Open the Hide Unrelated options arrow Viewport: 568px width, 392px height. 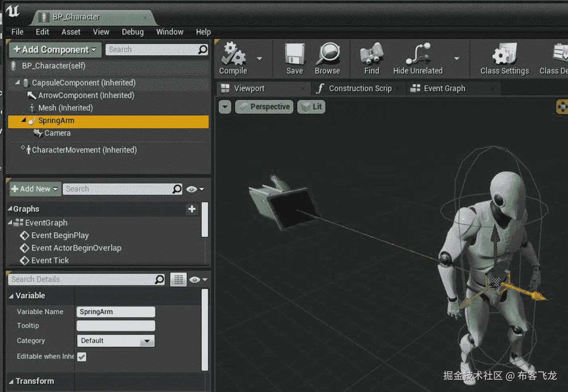point(457,59)
